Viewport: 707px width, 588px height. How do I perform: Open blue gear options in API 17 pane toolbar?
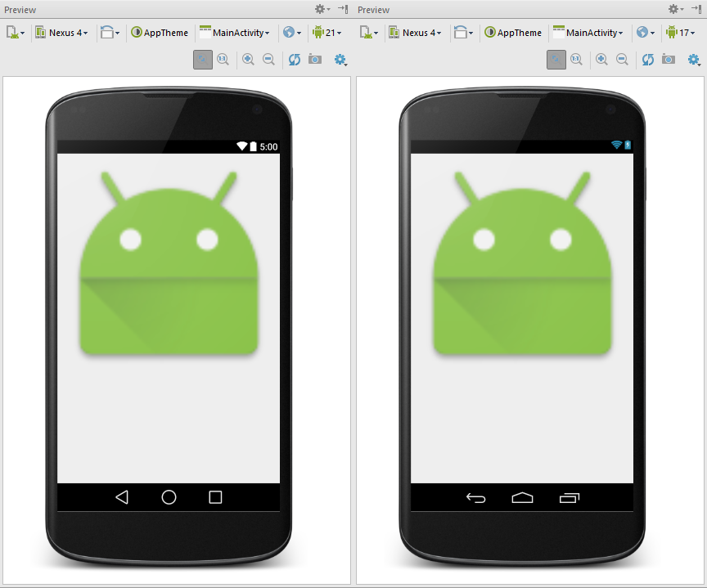[x=694, y=60]
